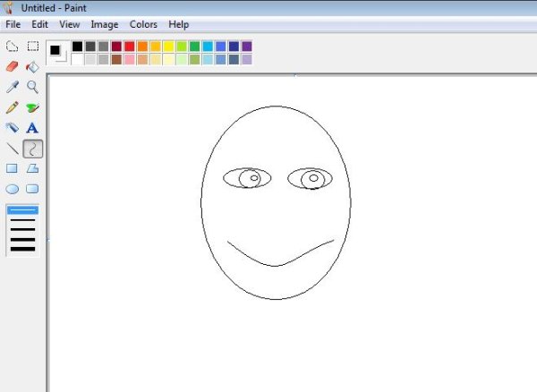Image resolution: width=537 pixels, height=392 pixels.
Task: Select the Free-Form Select tool
Action: (x=13, y=46)
